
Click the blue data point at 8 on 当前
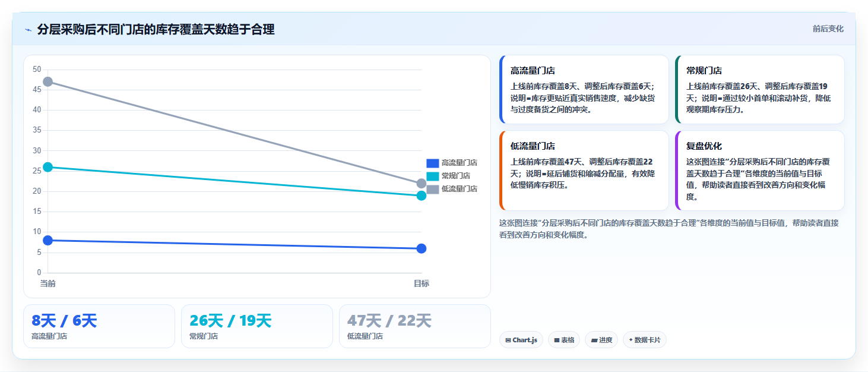coord(48,240)
